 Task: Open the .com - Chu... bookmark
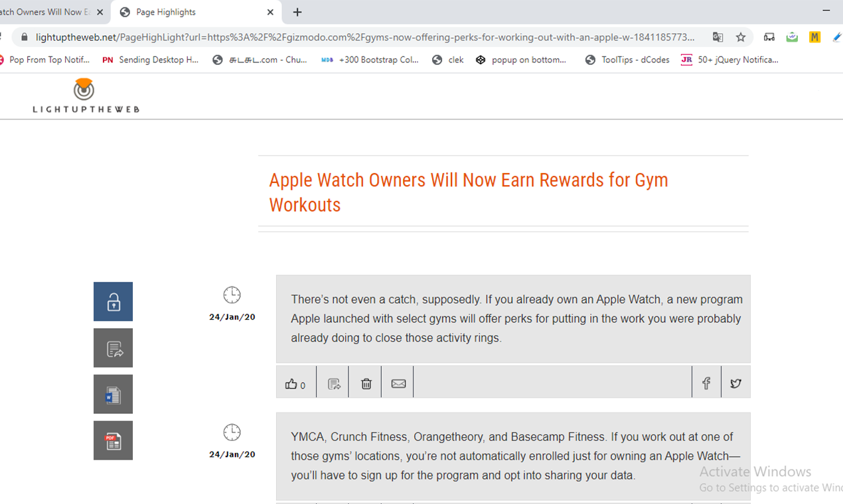point(260,60)
